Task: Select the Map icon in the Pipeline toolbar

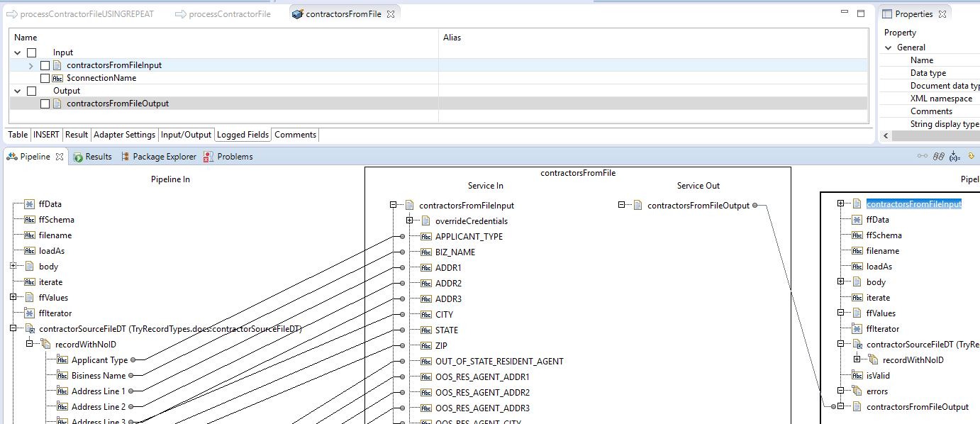Action: pyautogui.click(x=922, y=157)
